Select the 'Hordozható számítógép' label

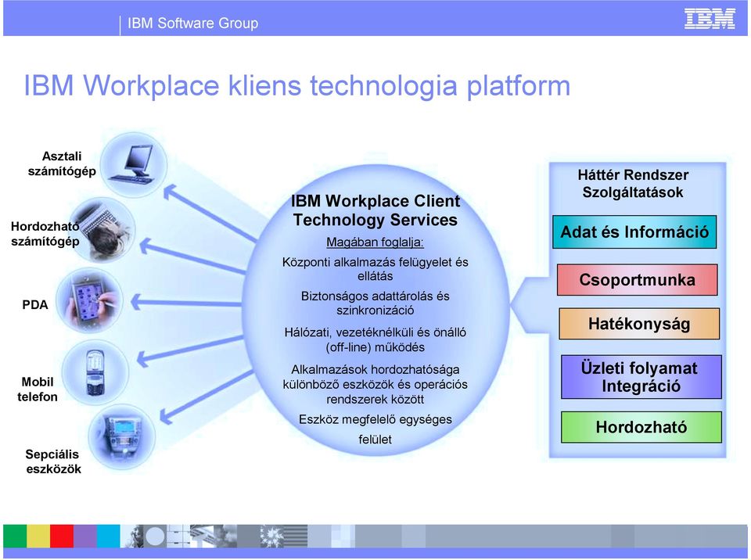point(45,233)
